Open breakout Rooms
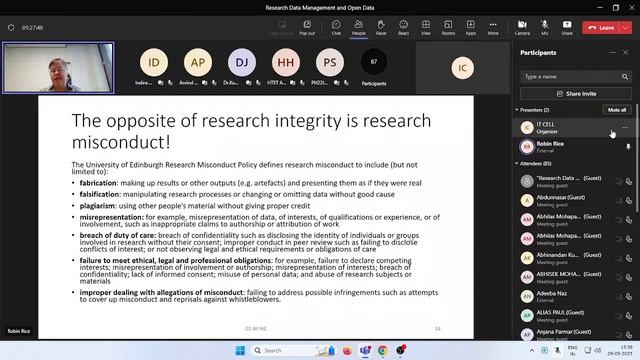640x360 pixels. tap(448, 28)
